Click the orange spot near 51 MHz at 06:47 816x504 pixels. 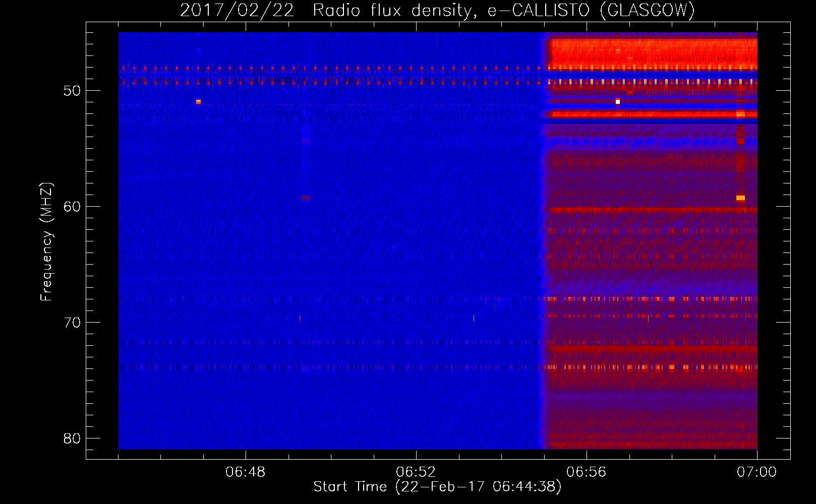(x=198, y=102)
